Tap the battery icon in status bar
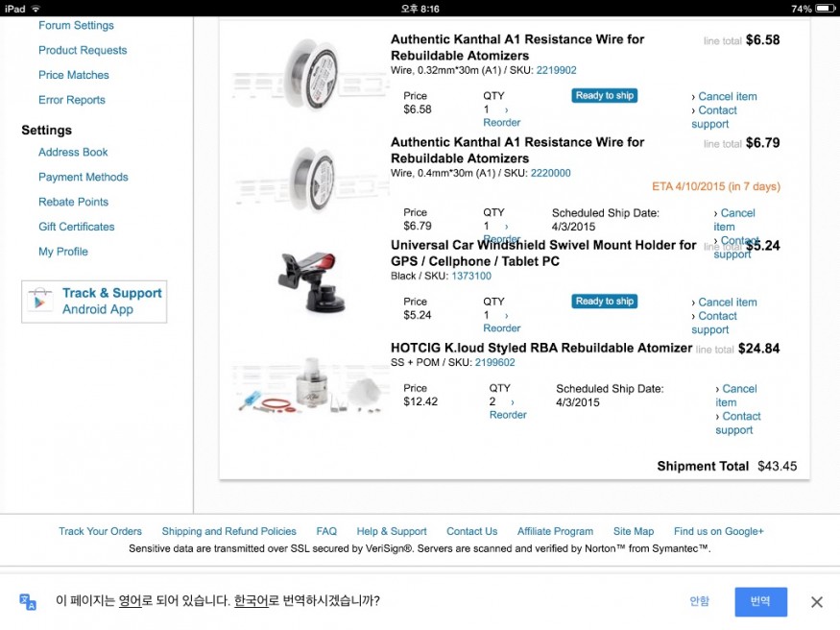Image resolution: width=840 pixels, height=630 pixels. click(825, 9)
